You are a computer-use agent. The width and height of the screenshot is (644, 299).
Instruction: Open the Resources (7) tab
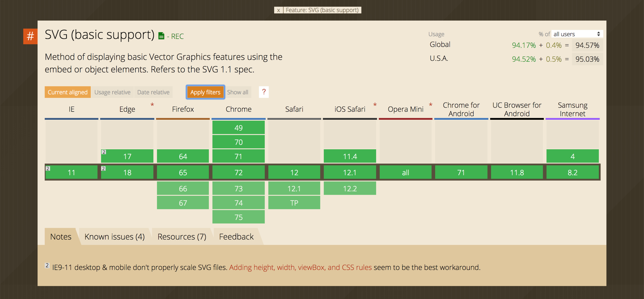[x=182, y=237]
